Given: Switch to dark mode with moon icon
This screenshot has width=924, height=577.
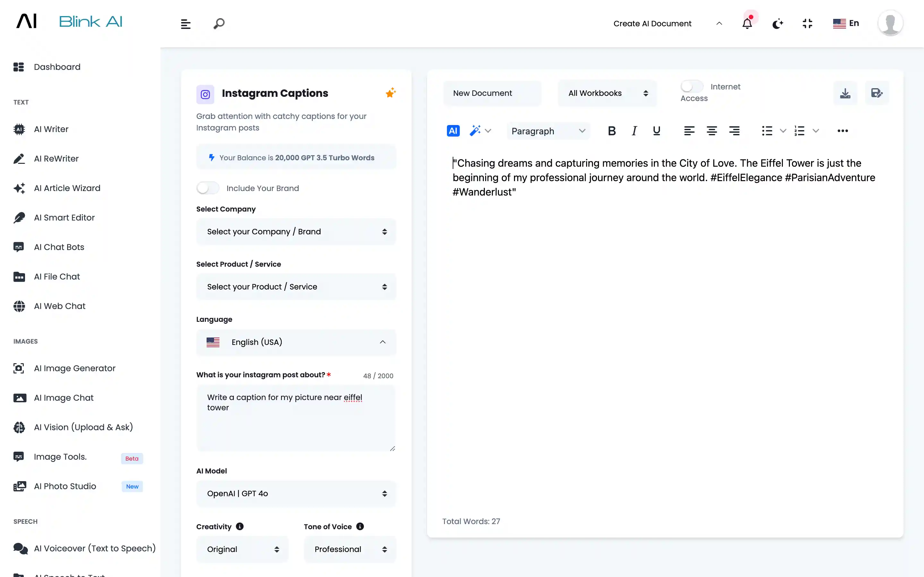Looking at the screenshot, I should pos(777,24).
